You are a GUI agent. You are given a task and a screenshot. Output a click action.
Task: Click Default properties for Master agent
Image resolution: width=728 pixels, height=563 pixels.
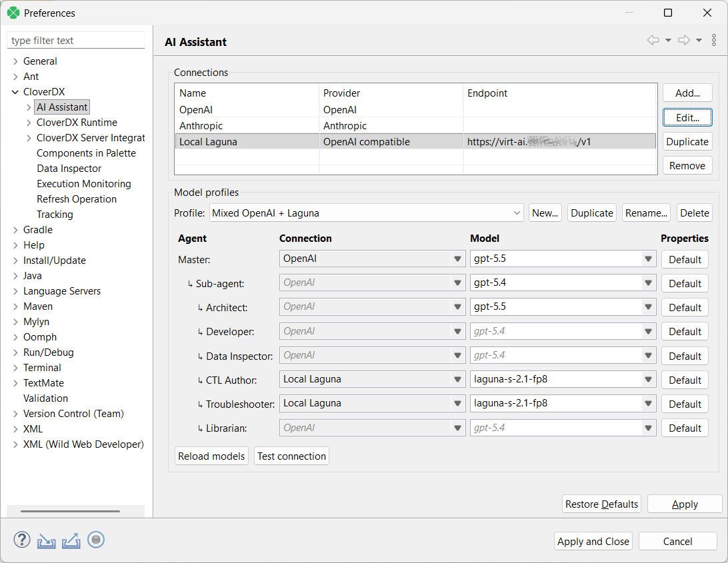tap(685, 259)
